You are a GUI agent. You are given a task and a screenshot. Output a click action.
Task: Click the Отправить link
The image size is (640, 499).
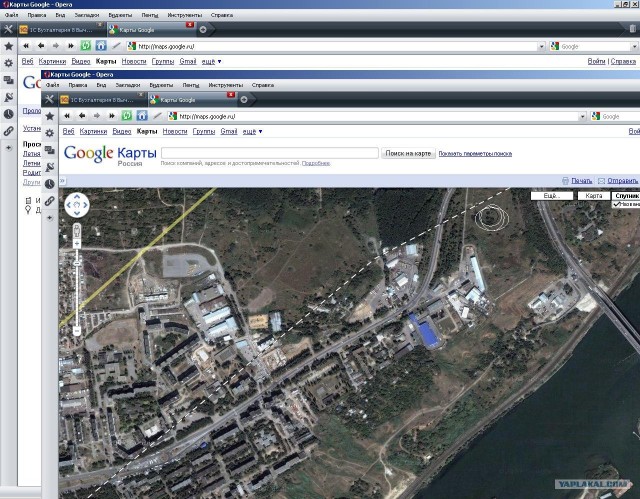(622, 181)
